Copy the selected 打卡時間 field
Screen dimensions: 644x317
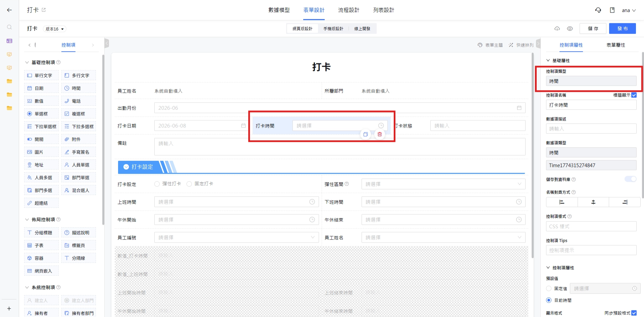366,134
